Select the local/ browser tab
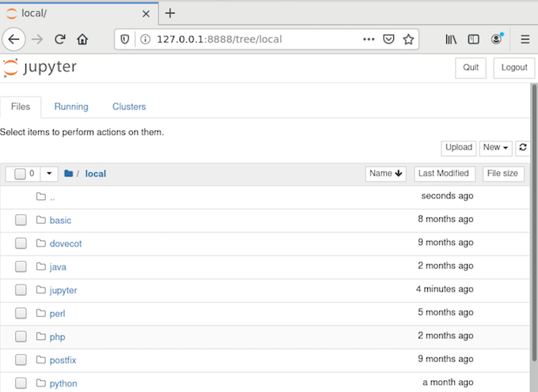 coord(79,13)
